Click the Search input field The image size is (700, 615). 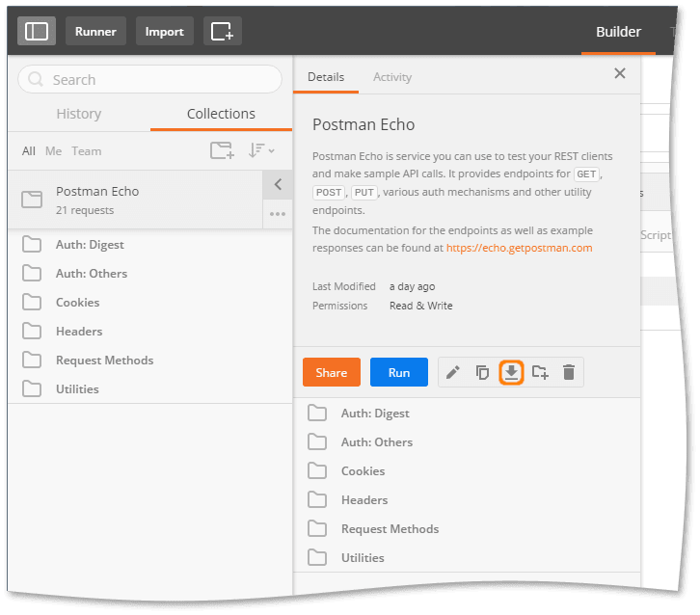tap(150, 79)
